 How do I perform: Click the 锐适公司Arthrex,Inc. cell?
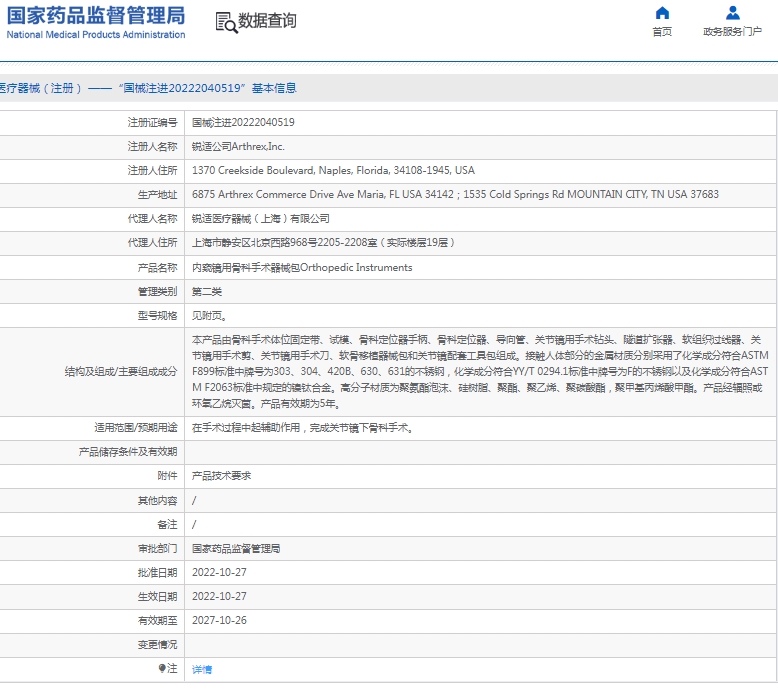238,147
